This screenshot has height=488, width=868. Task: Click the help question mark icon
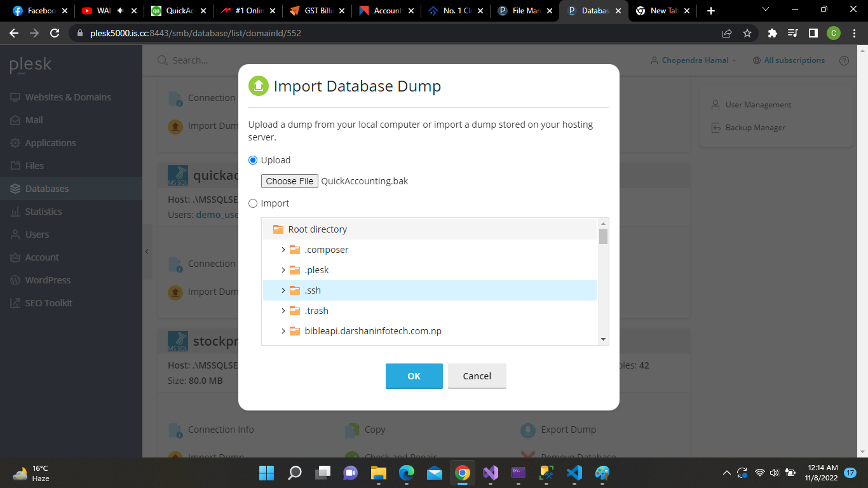[844, 60]
